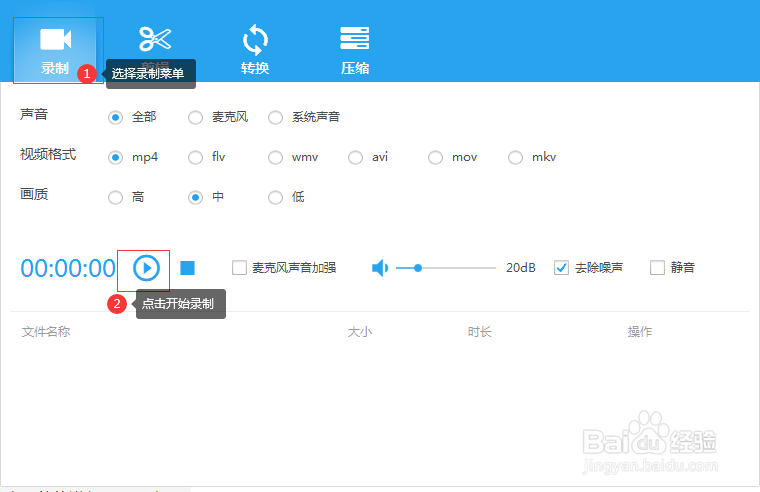Open the scissors editing tab
Viewport: 760px width, 492px height.
tap(155, 48)
